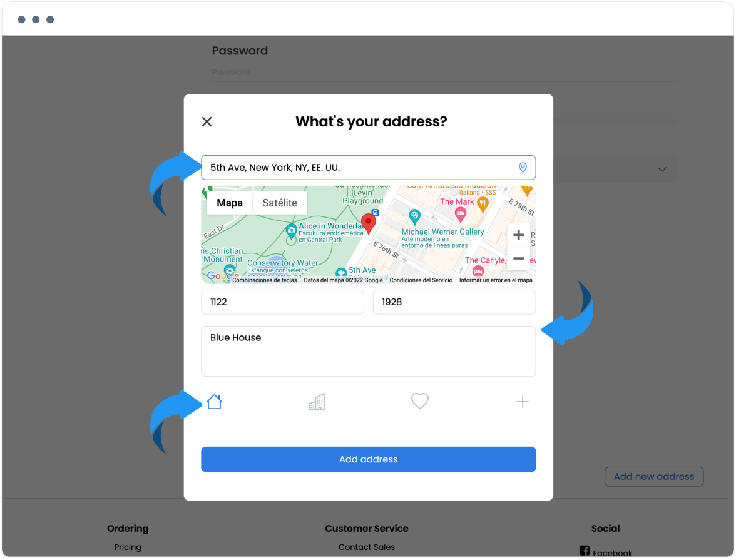
Task: Click the Michael Werner Gallery map marker
Action: 414,216
